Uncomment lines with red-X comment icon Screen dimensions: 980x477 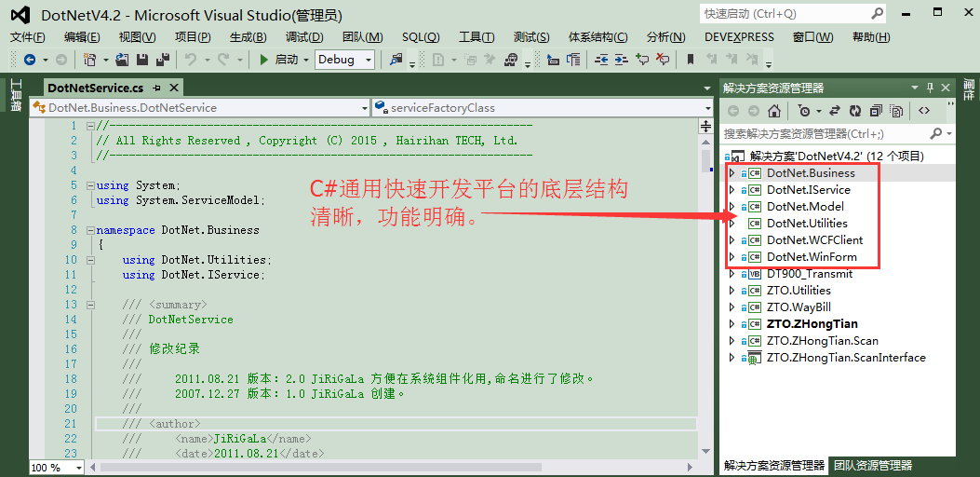(x=663, y=61)
